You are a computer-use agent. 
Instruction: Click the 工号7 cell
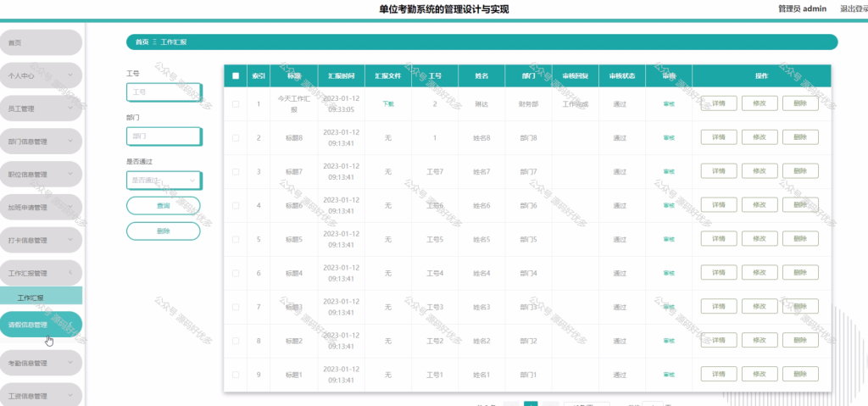(435, 172)
